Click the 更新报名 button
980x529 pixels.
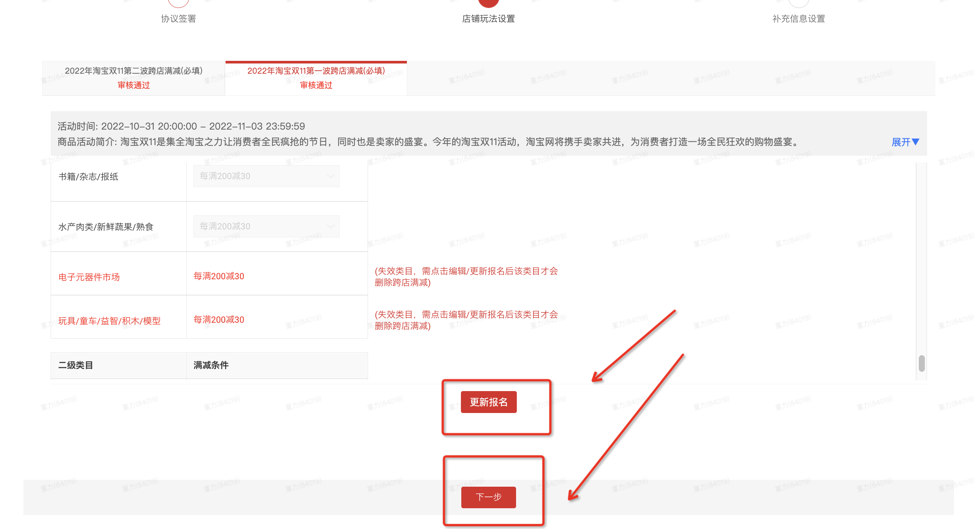click(x=488, y=402)
